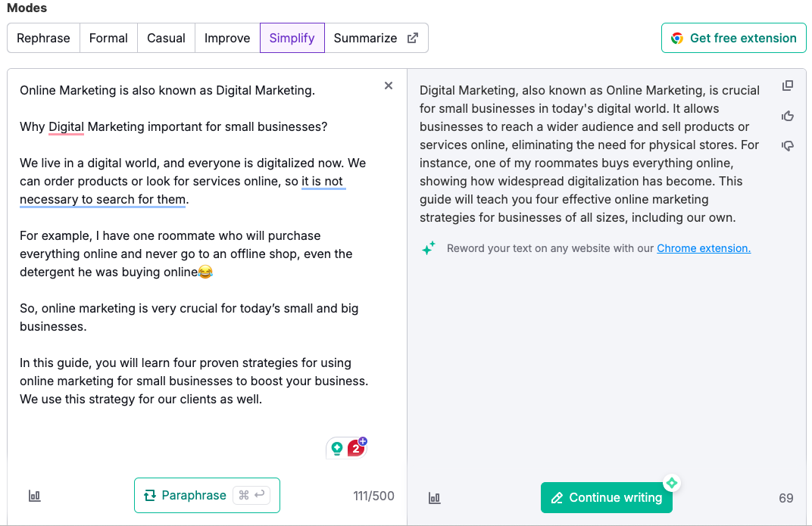Open the red grammar issues badge showing 2
This screenshot has height=526, width=812.
pyautogui.click(x=353, y=447)
